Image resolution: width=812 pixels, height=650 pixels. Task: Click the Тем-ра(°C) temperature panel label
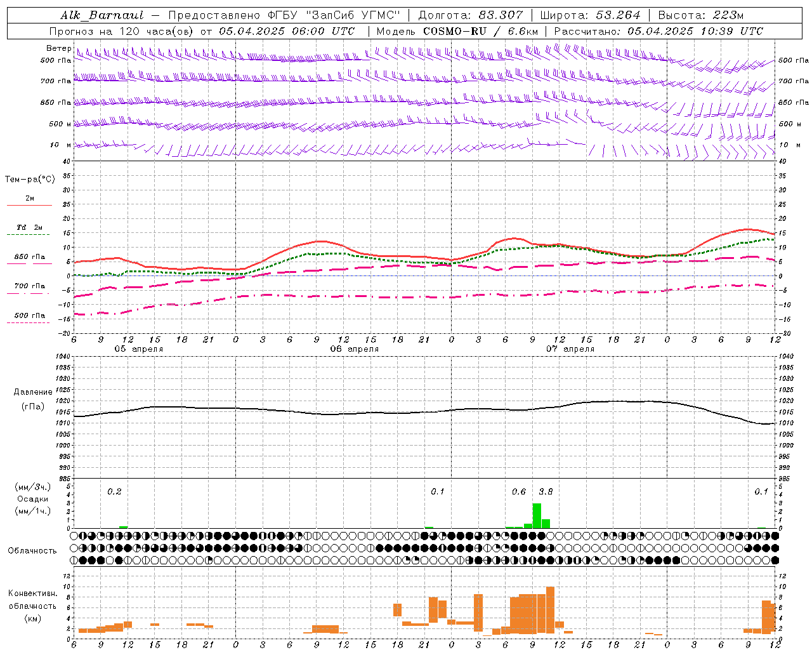click(30, 180)
